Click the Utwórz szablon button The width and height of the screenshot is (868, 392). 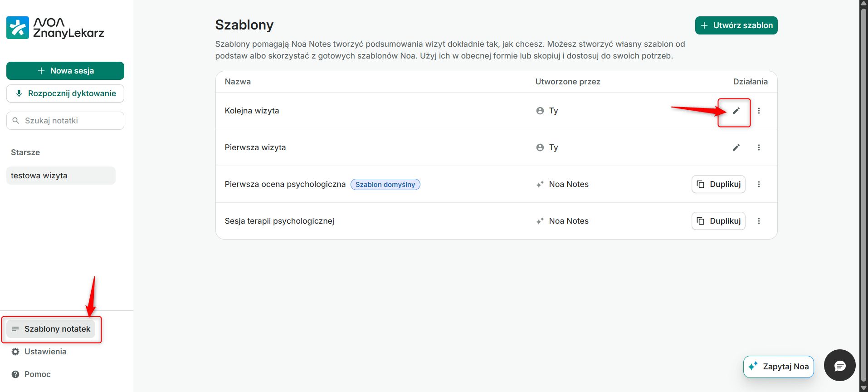736,25
